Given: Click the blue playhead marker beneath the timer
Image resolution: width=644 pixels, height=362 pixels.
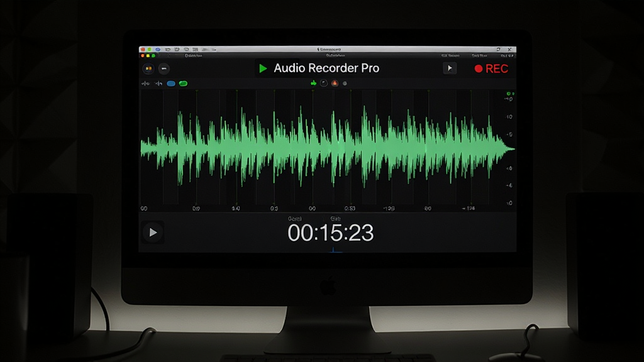Looking at the screenshot, I should (x=335, y=250).
